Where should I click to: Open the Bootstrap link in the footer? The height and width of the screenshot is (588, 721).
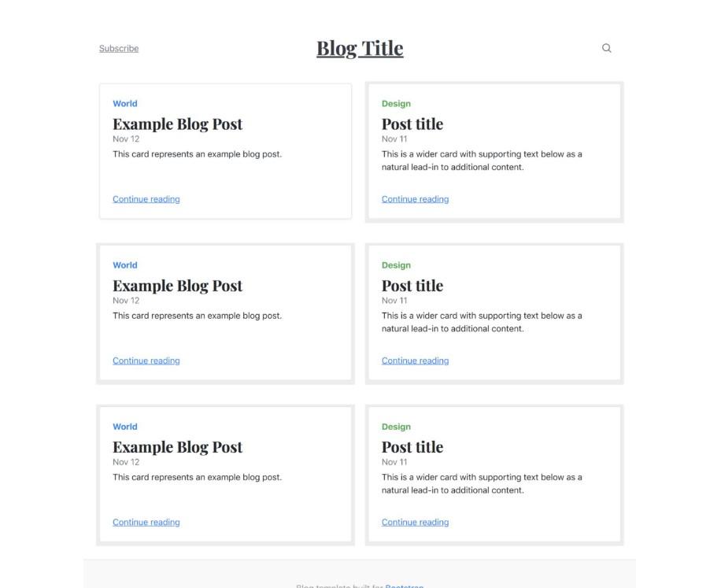[x=405, y=586]
